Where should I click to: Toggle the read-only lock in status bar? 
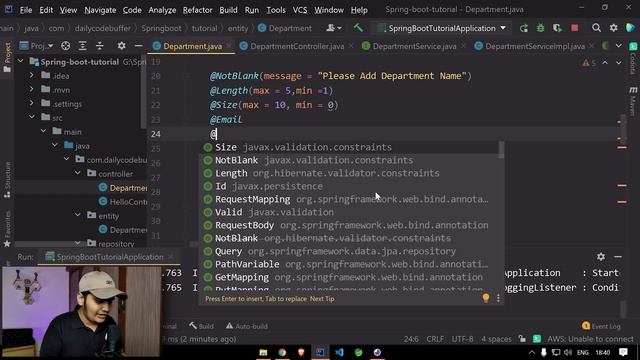pyautogui.click(x=522, y=339)
